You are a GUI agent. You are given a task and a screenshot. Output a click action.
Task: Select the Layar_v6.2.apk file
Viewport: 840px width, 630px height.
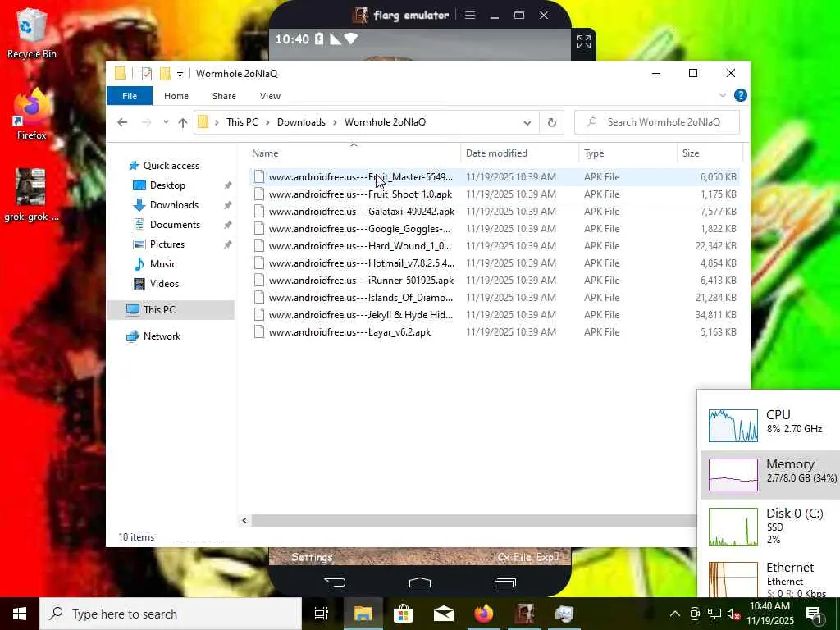[x=495, y=331]
